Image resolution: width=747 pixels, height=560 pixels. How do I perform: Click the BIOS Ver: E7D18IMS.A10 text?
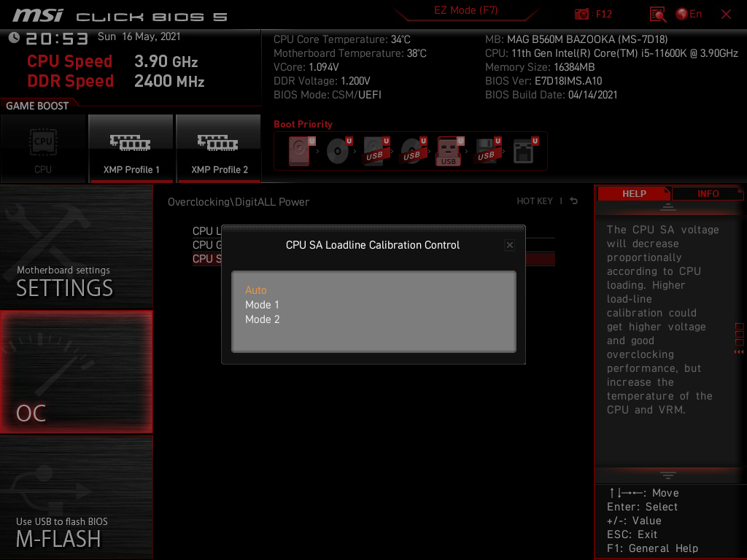pyautogui.click(x=543, y=81)
